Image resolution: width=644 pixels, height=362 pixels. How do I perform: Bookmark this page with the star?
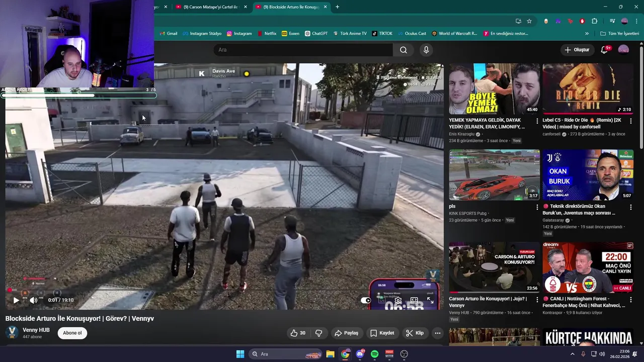coord(529,21)
